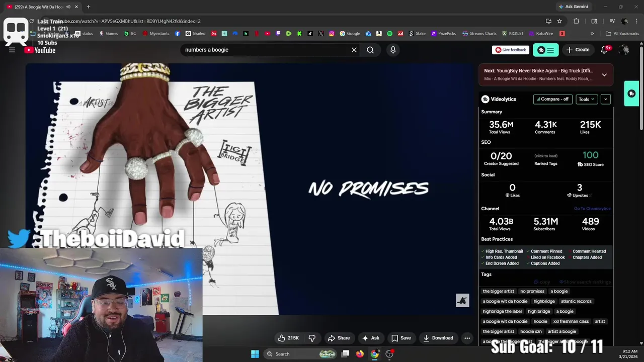Image resolution: width=644 pixels, height=362 pixels.
Task: Open OBS Studio taskbar icon
Action: click(389, 354)
